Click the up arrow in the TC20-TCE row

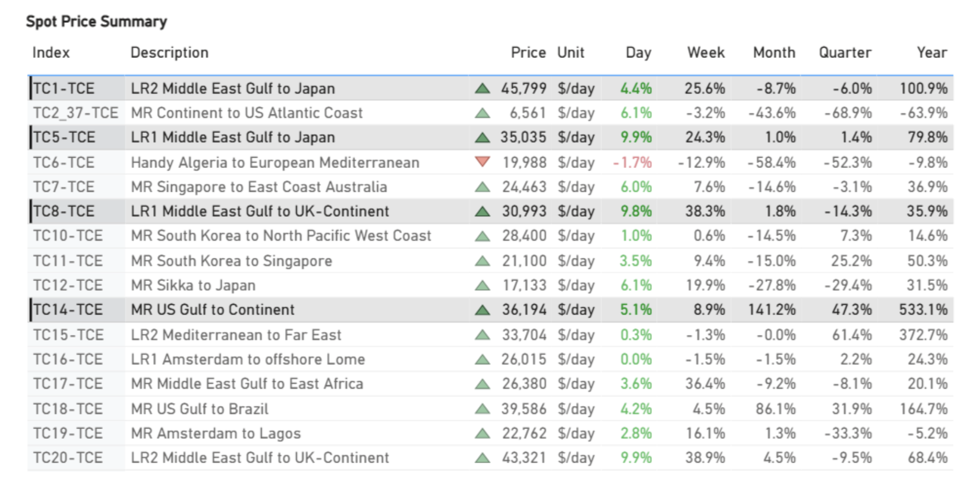(482, 458)
